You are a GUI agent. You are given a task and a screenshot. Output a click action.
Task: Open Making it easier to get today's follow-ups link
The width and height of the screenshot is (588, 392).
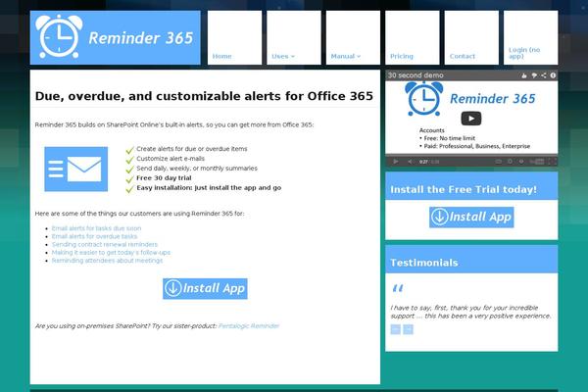pyautogui.click(x=111, y=253)
